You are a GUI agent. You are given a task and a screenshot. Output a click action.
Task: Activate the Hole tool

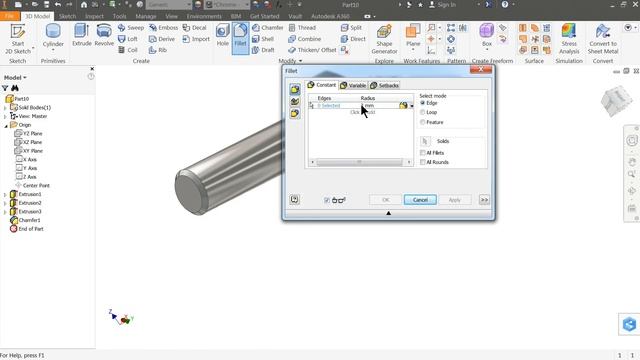pyautogui.click(x=222, y=35)
